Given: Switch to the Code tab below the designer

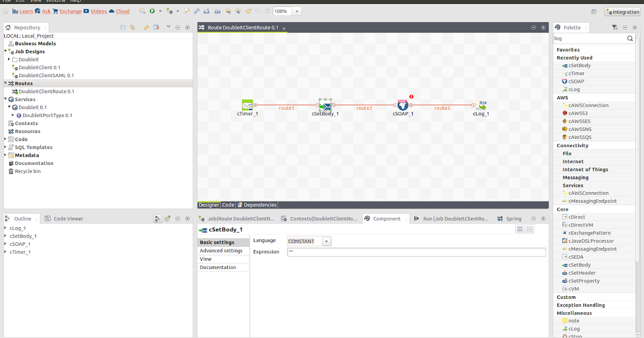Looking at the screenshot, I should [228, 204].
